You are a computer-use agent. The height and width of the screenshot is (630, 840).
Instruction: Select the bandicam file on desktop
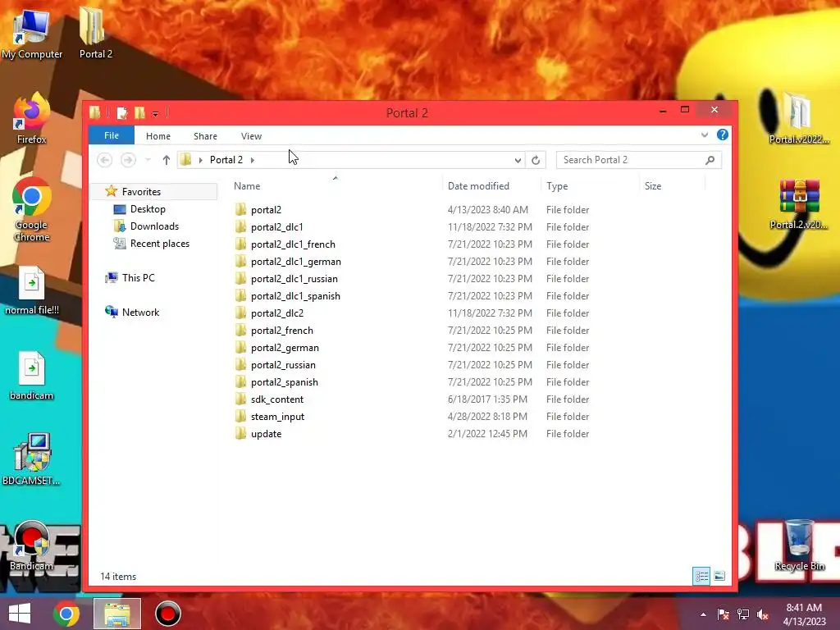(x=32, y=376)
